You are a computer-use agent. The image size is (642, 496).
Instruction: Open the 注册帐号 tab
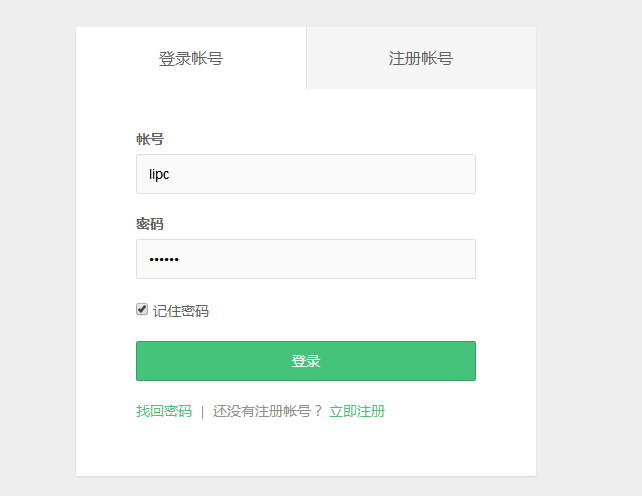coord(420,58)
